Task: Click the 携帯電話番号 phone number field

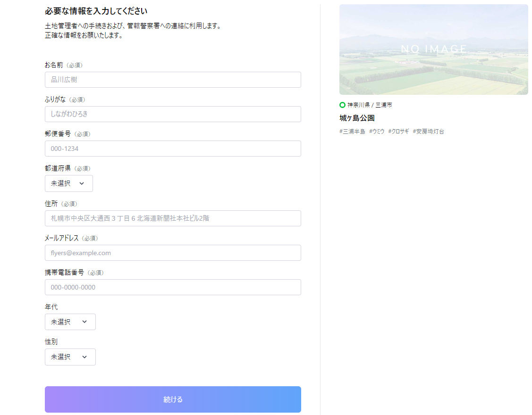Action: click(173, 287)
